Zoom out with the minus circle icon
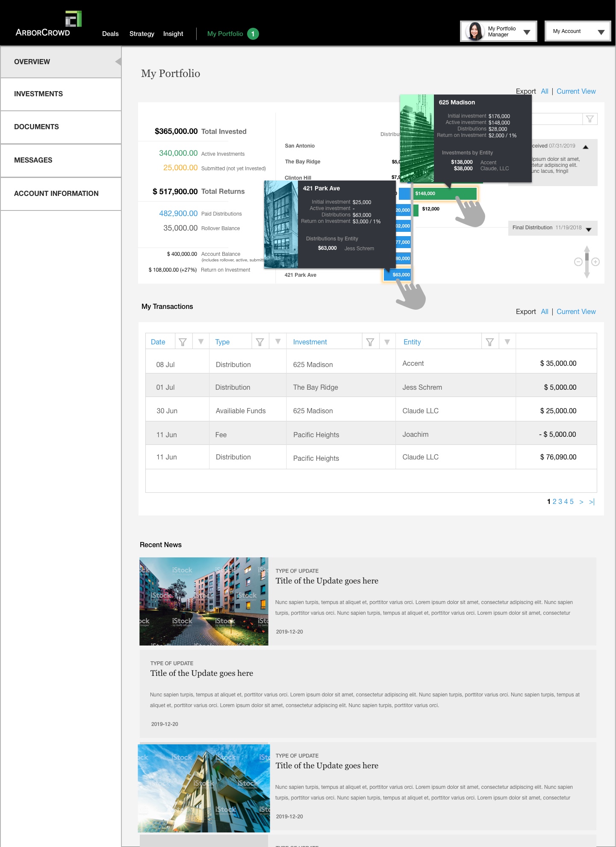The width and height of the screenshot is (616, 847). (x=578, y=262)
